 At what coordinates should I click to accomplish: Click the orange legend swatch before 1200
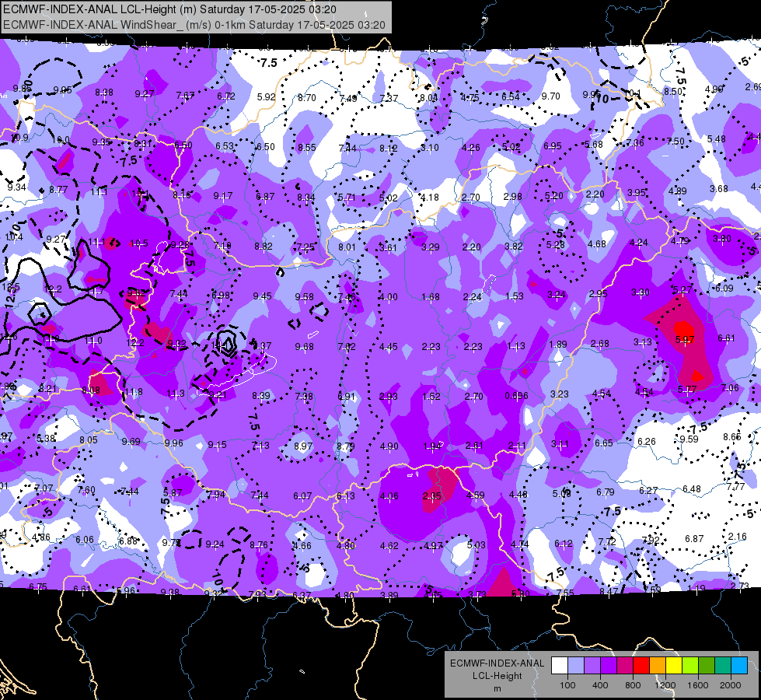(658, 666)
